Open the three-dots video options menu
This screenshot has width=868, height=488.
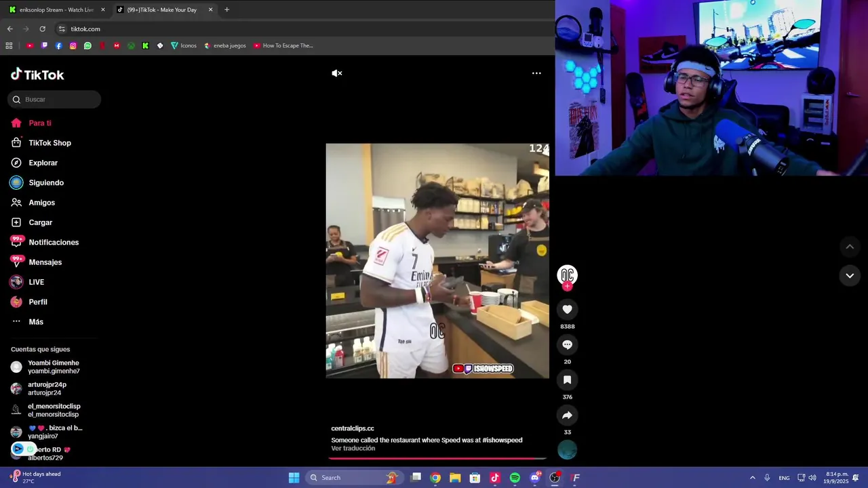(x=536, y=73)
